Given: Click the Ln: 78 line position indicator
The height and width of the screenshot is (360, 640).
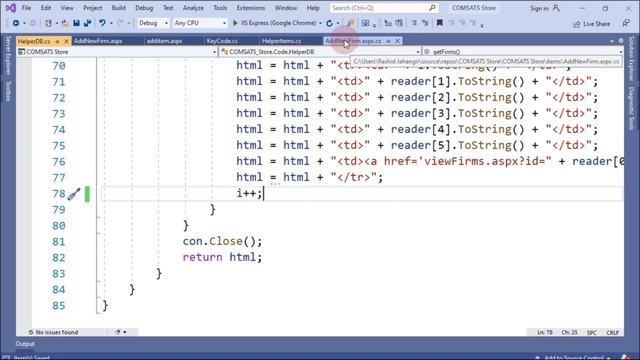Looking at the screenshot, I should (545, 333).
